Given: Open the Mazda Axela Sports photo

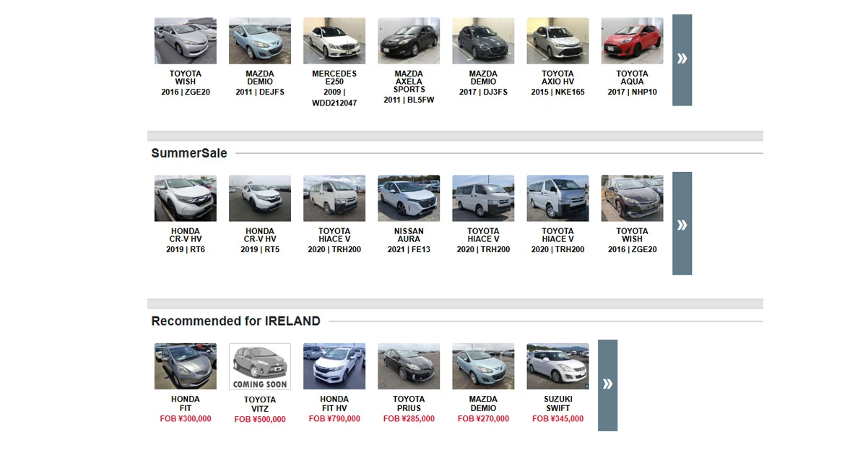Looking at the screenshot, I should click(409, 41).
